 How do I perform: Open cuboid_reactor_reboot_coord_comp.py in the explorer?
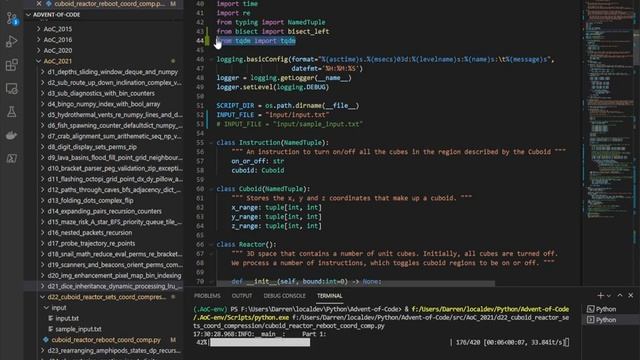click(x=106, y=340)
